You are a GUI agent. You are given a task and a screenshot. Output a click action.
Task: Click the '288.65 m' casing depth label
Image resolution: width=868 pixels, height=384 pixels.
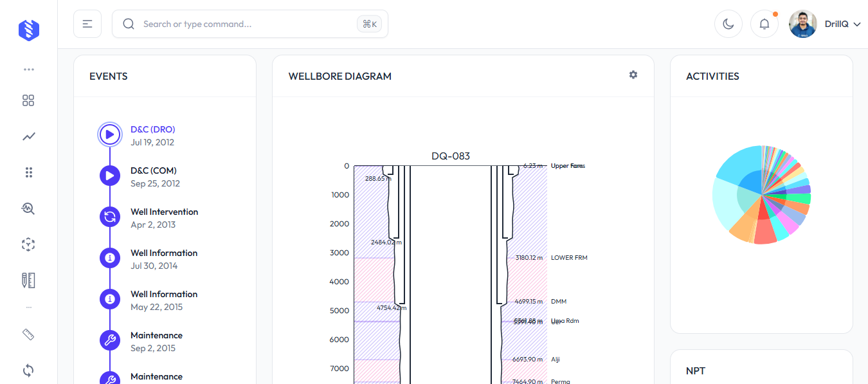[x=378, y=179]
